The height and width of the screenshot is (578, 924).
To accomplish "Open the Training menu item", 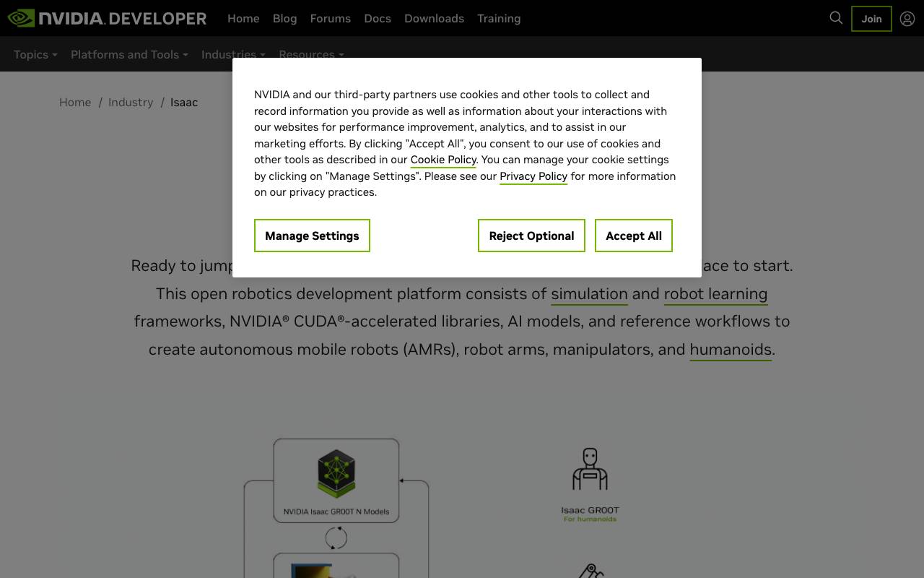I will tap(499, 19).
